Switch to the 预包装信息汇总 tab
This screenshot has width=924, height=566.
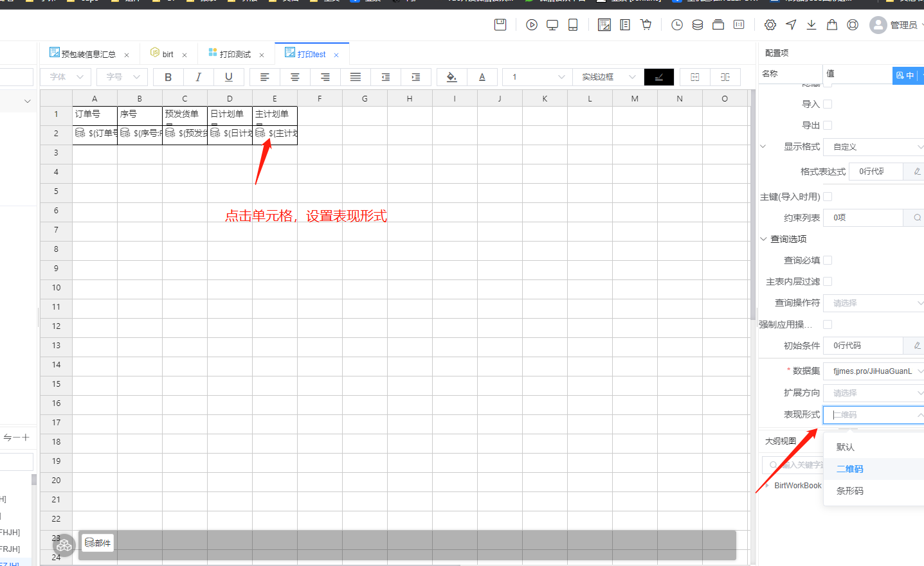point(88,55)
